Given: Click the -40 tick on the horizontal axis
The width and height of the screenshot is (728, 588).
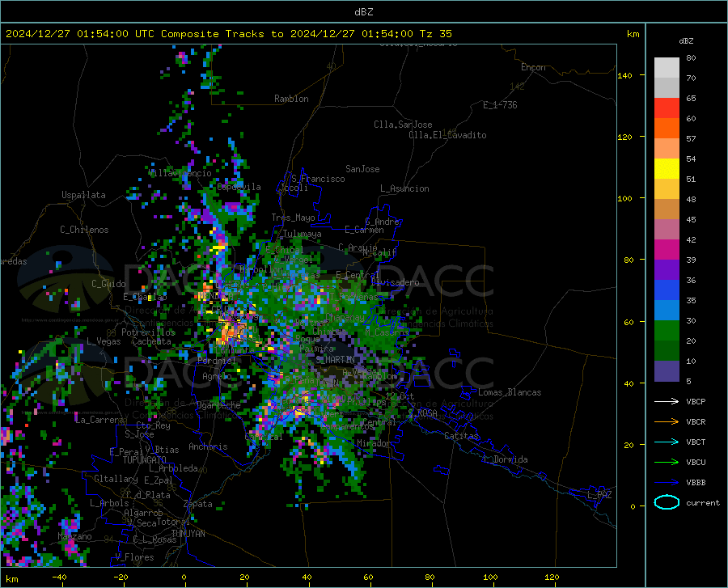Looking at the screenshot, I should pyautogui.click(x=59, y=577).
